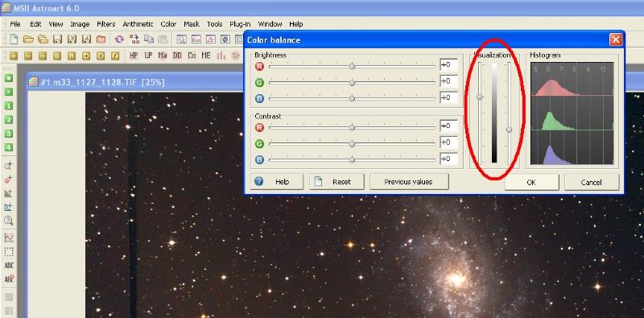
Task: Open the Color menu
Action: [168, 24]
